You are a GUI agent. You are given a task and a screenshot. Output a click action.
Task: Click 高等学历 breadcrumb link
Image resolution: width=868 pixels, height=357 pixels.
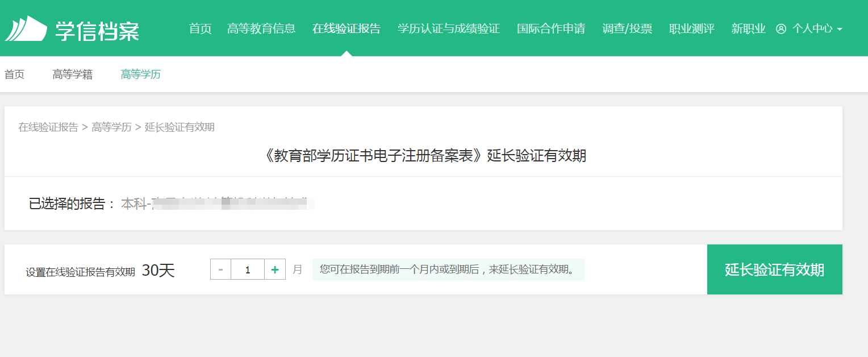coord(111,127)
